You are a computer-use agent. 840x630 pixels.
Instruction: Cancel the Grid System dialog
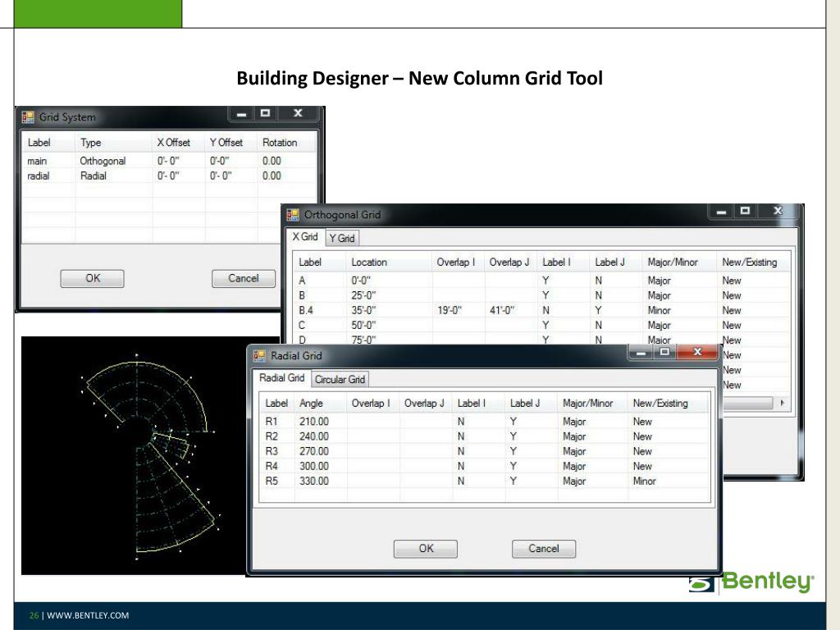pyautogui.click(x=244, y=279)
